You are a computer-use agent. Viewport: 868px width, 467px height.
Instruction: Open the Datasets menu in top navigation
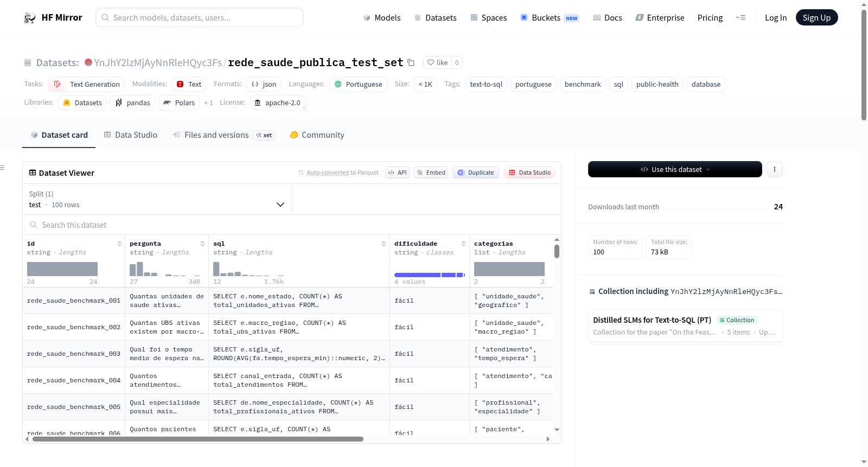[x=436, y=18]
